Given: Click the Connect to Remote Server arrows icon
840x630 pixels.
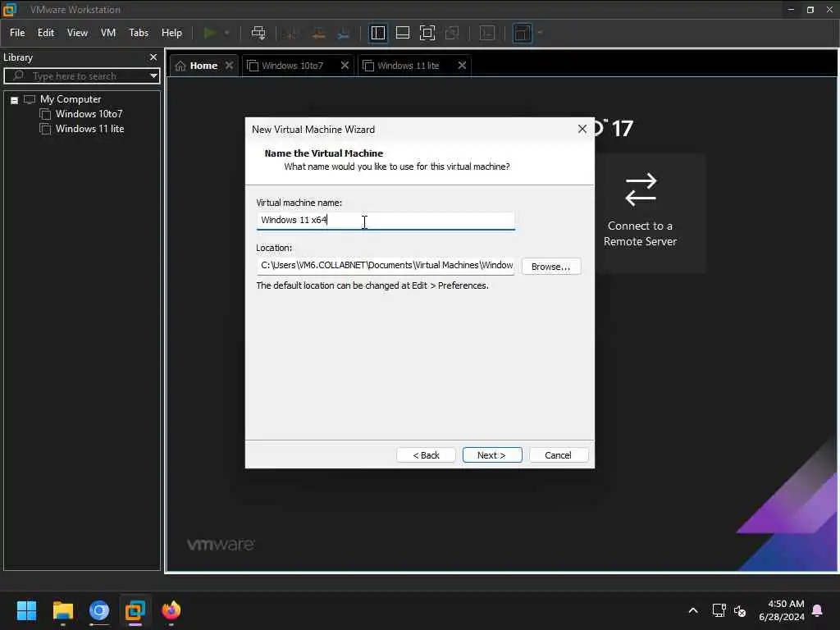Looking at the screenshot, I should click(x=641, y=189).
